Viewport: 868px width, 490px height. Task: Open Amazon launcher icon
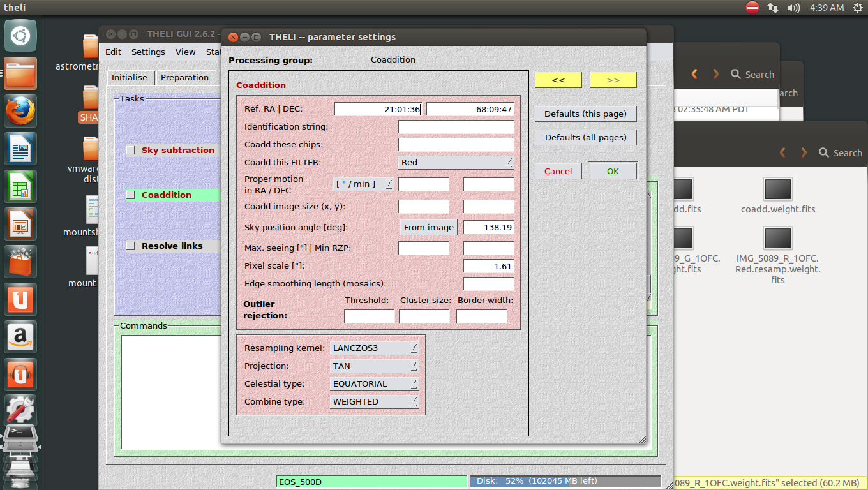pyautogui.click(x=20, y=338)
